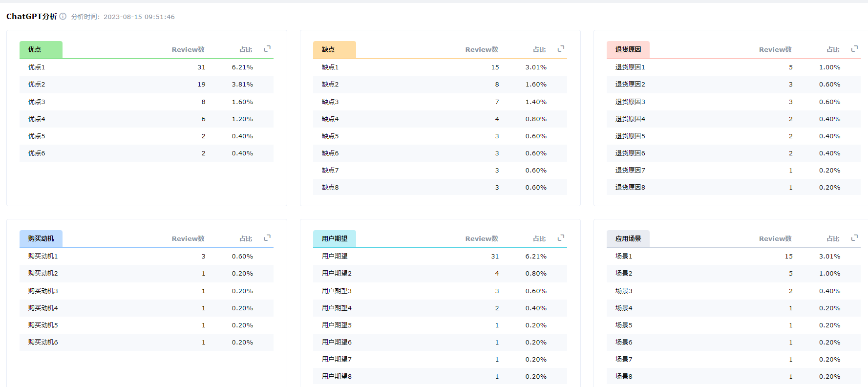Click the count 15 in 缺点1 row
The image size is (868, 387).
click(495, 67)
